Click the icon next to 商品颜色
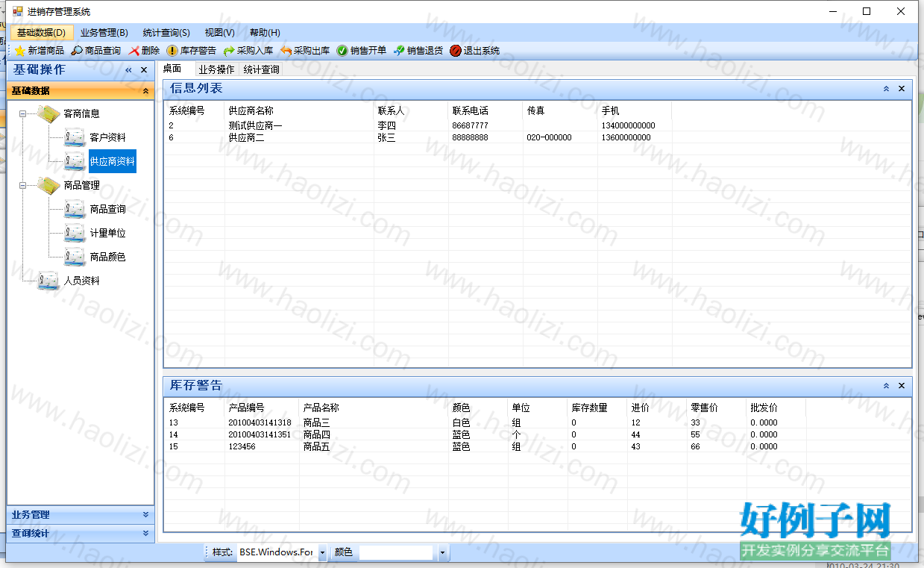 (75, 257)
